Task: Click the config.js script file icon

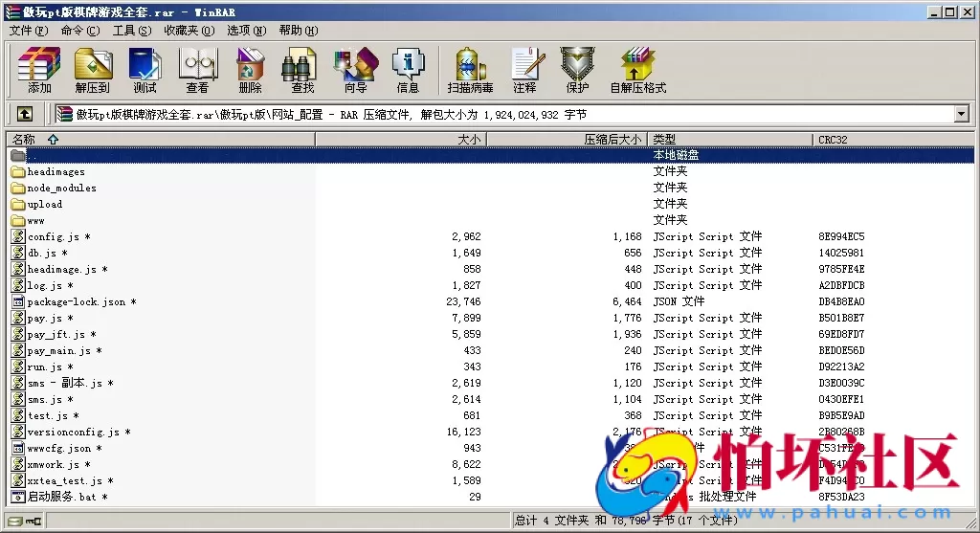Action: 18,236
